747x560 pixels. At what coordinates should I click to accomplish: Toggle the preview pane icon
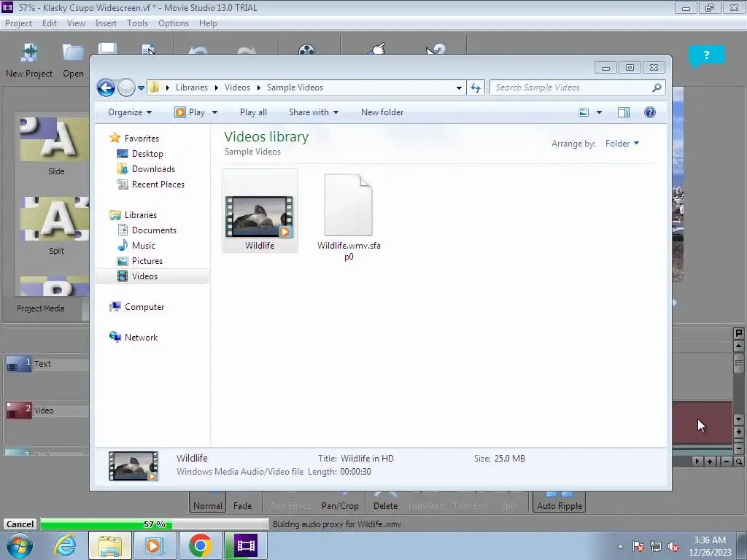pos(623,112)
